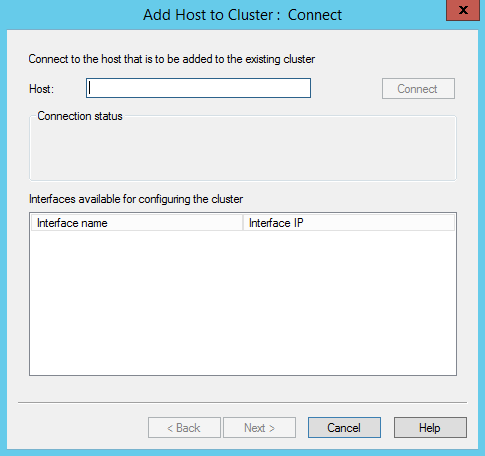Sort by the Interface name column header
Screen dimensions: 485x456
tap(137, 223)
